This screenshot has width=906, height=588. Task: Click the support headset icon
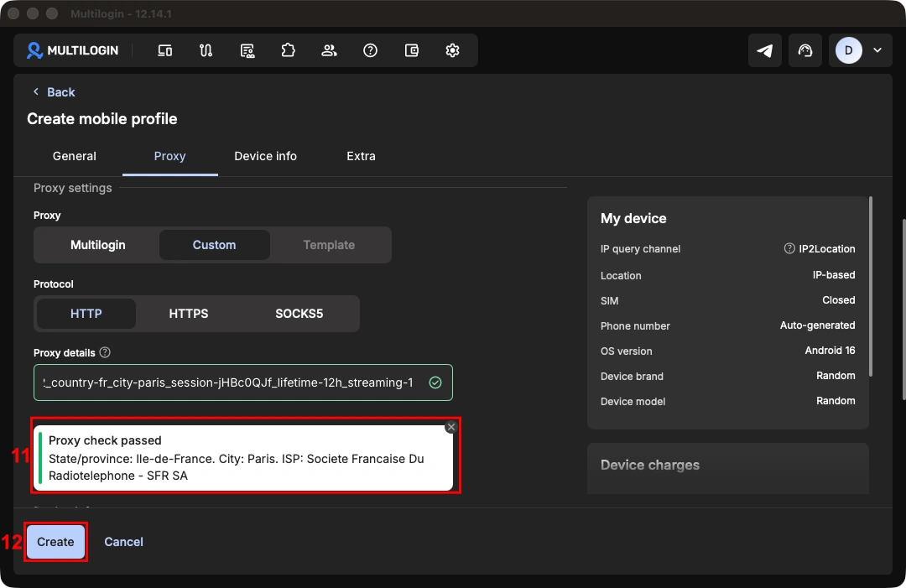tap(804, 50)
